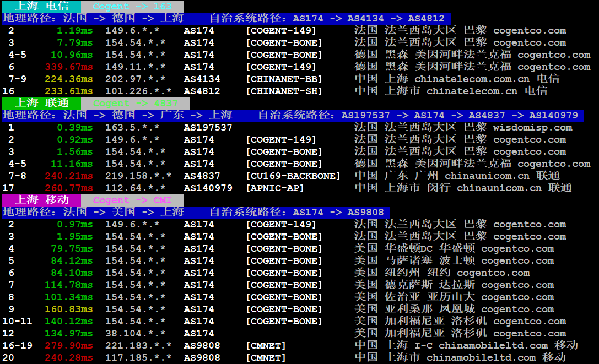Click the location 上海市 闵行
This screenshot has height=364, width=599.
[418, 188]
